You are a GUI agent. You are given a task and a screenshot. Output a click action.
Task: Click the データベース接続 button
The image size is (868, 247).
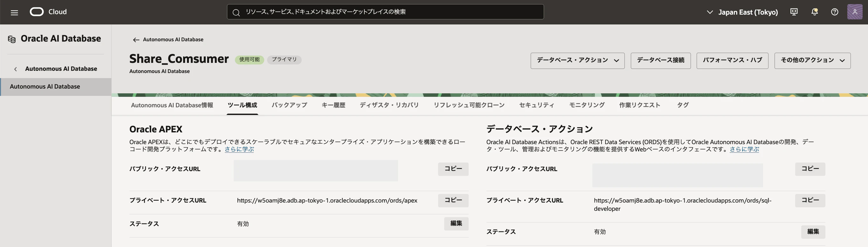(660, 61)
